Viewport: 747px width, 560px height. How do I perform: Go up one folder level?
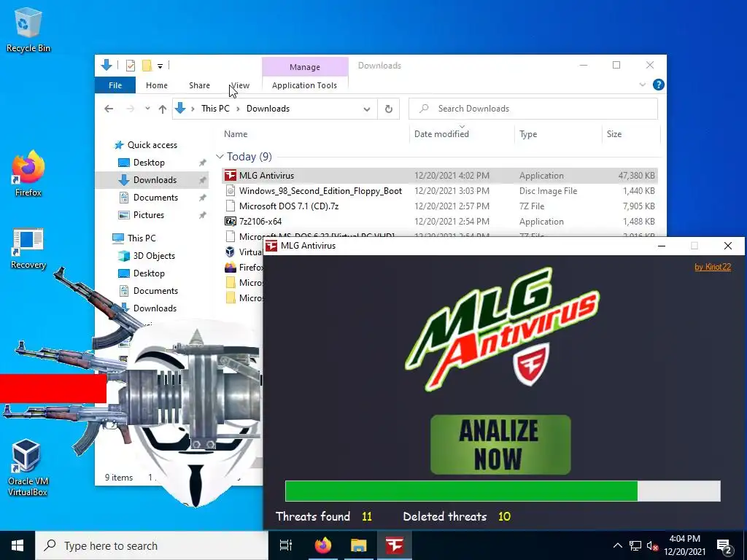click(163, 109)
